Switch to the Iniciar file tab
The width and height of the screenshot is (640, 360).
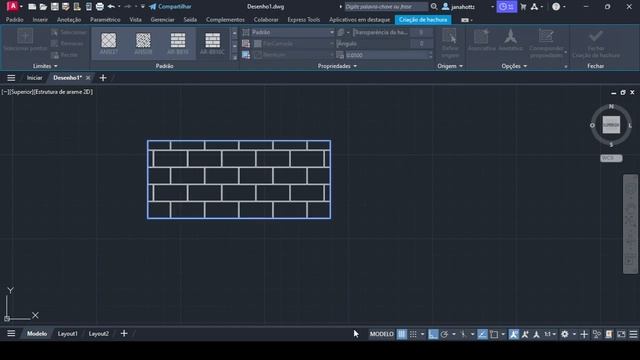[x=34, y=78]
